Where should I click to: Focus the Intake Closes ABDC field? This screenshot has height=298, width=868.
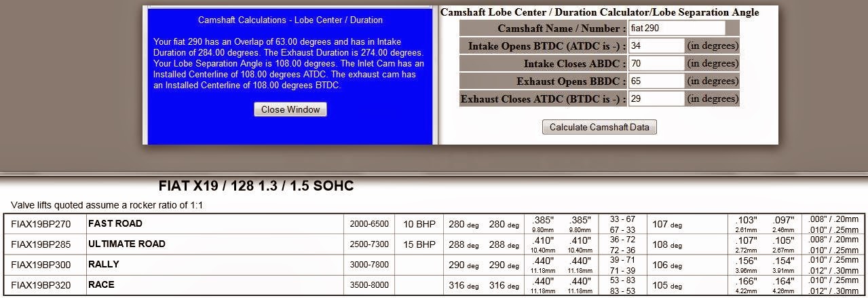(656, 63)
